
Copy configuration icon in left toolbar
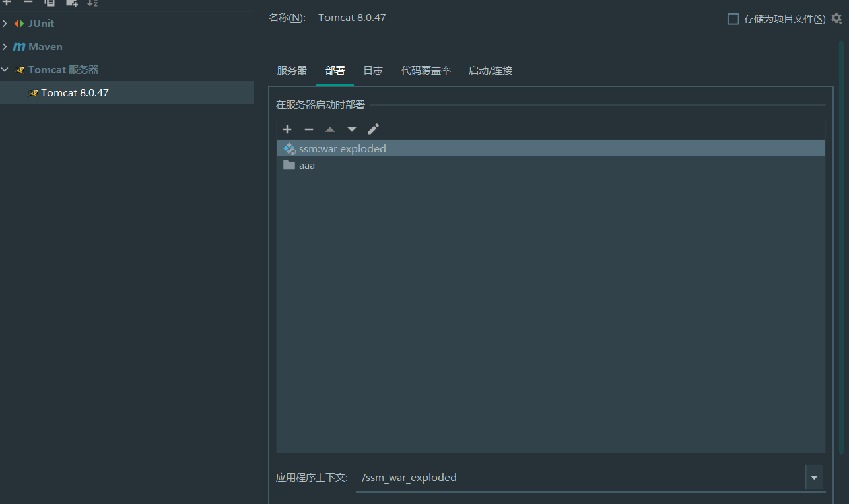coord(50,3)
